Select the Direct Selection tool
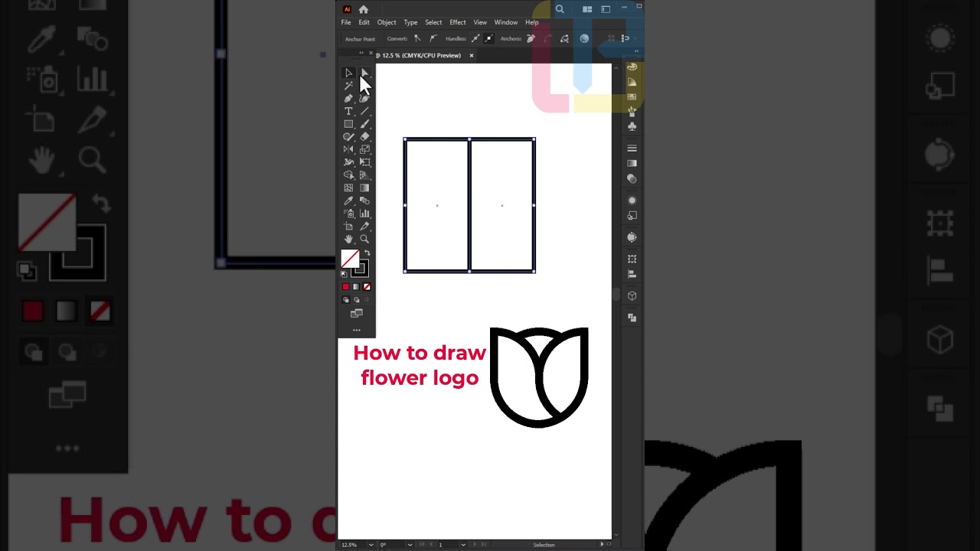The width and height of the screenshot is (980, 551). pos(364,73)
